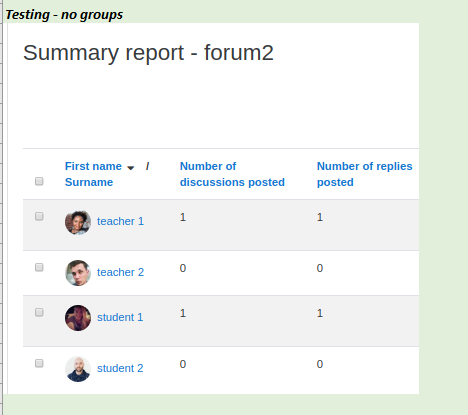Click teacher 1's profile avatar
Image resolution: width=468 pixels, height=415 pixels.
point(78,222)
